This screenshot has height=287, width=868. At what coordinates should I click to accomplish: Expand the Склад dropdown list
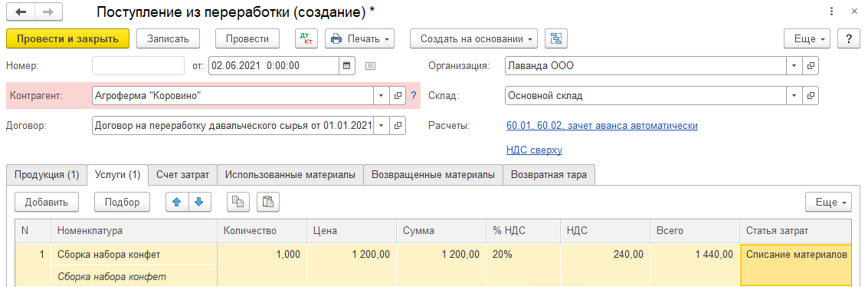tap(794, 95)
